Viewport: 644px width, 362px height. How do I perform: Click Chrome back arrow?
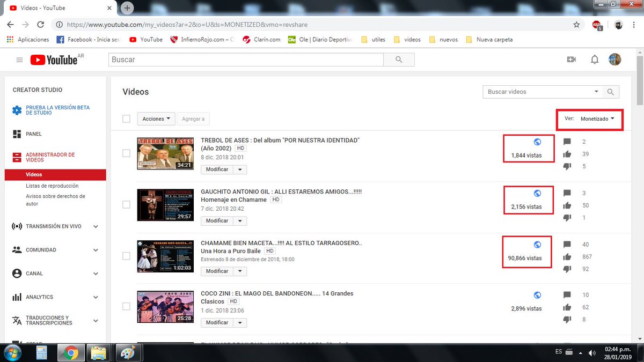(x=11, y=25)
